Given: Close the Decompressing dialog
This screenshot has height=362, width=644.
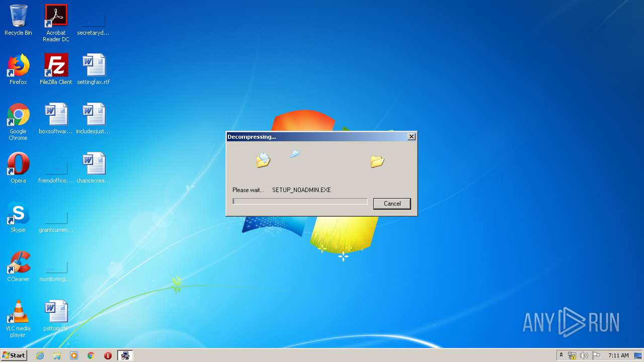Looking at the screenshot, I should point(411,137).
